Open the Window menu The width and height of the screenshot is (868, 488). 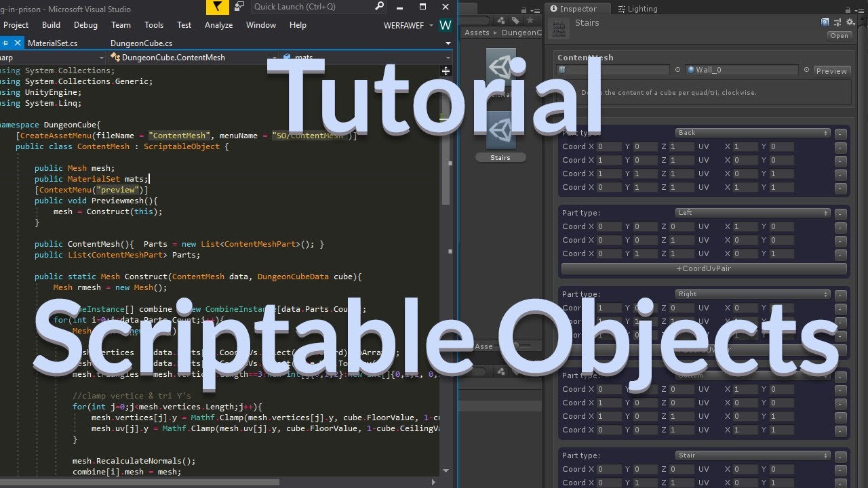(261, 25)
